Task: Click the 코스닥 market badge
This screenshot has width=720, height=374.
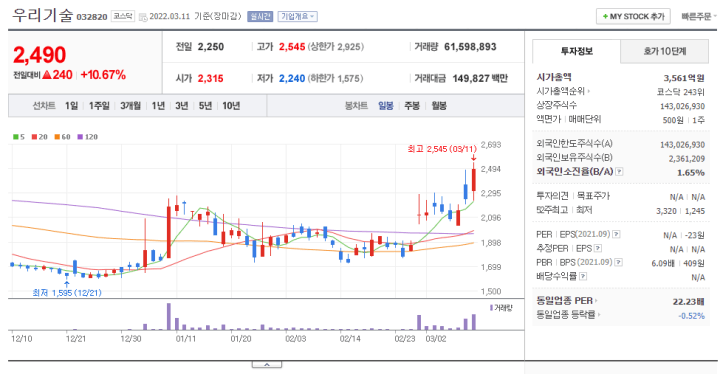Action: click(x=123, y=17)
